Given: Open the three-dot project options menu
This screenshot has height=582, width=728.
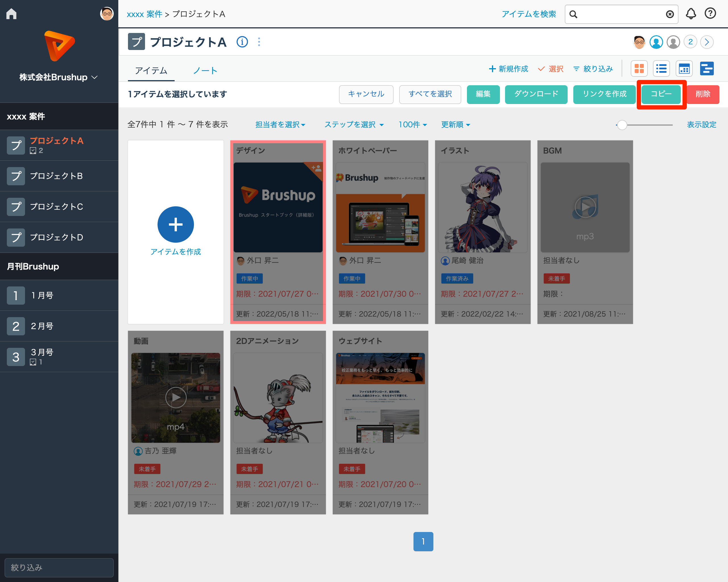Looking at the screenshot, I should click(259, 42).
